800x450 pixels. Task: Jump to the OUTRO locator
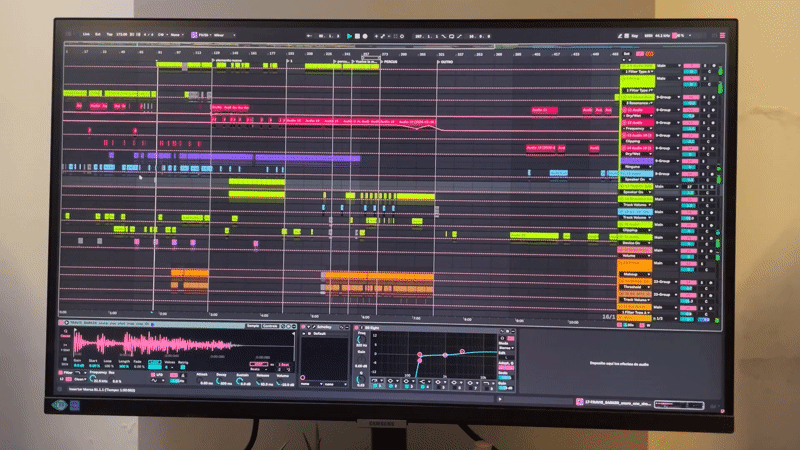click(447, 62)
